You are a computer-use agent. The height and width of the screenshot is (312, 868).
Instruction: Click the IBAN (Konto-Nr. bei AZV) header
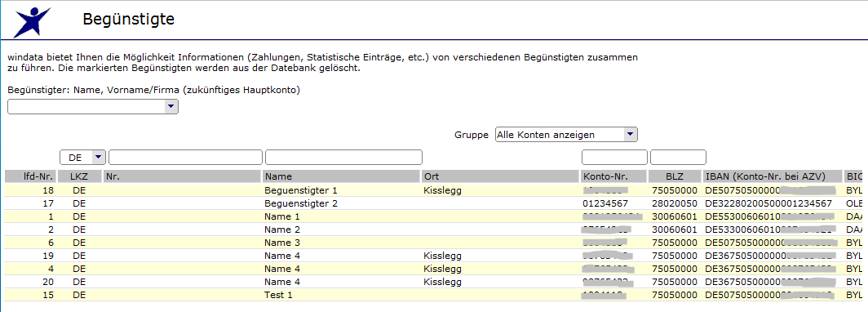click(x=773, y=176)
